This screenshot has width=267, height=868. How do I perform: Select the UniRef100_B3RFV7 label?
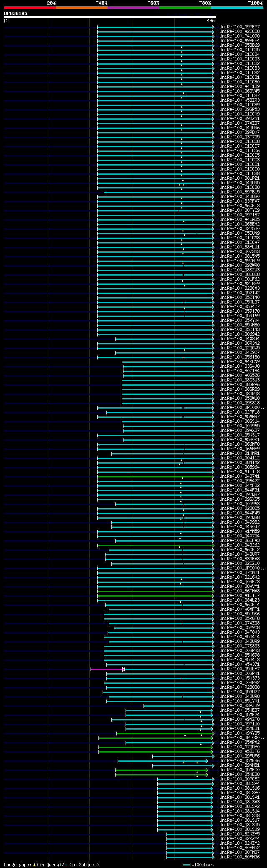pos(239,201)
